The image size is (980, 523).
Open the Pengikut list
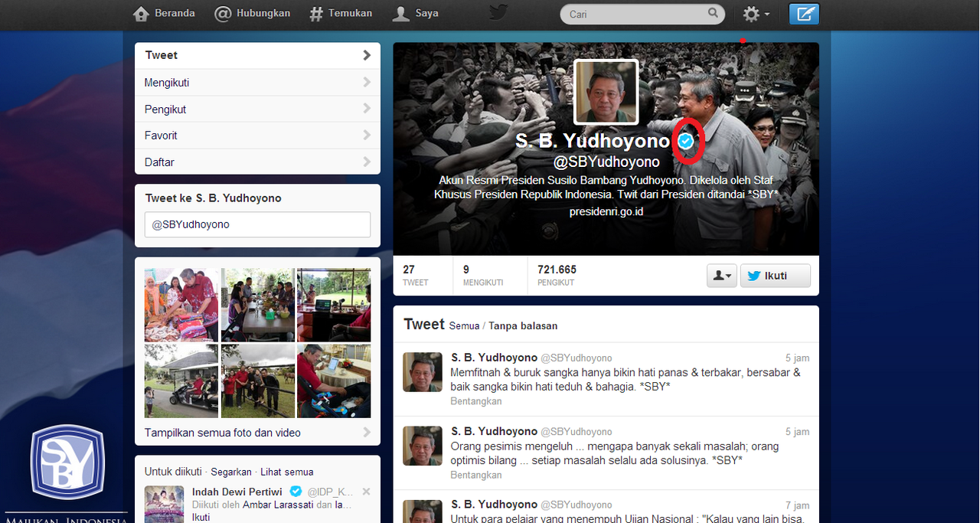tap(257, 110)
